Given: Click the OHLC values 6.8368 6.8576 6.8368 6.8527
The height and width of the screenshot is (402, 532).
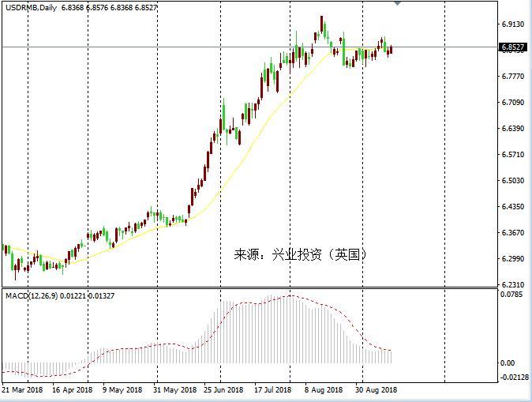Looking at the screenshot, I should point(109,7).
